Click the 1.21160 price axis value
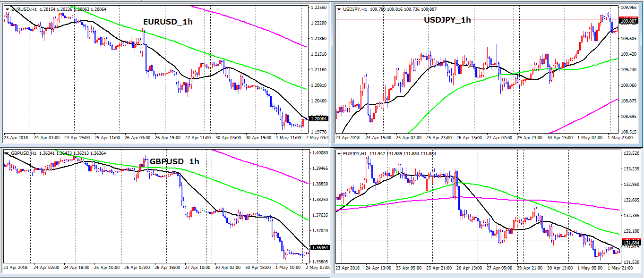The image size is (644, 278). click(320, 70)
